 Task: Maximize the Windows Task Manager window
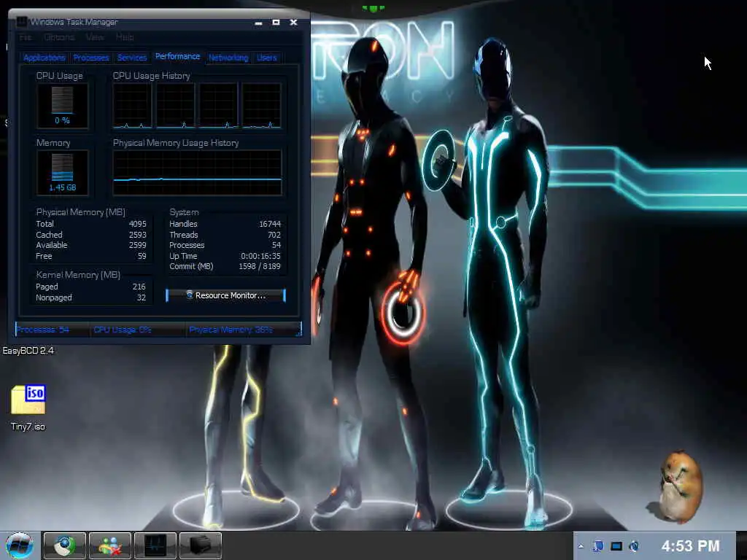click(x=276, y=23)
